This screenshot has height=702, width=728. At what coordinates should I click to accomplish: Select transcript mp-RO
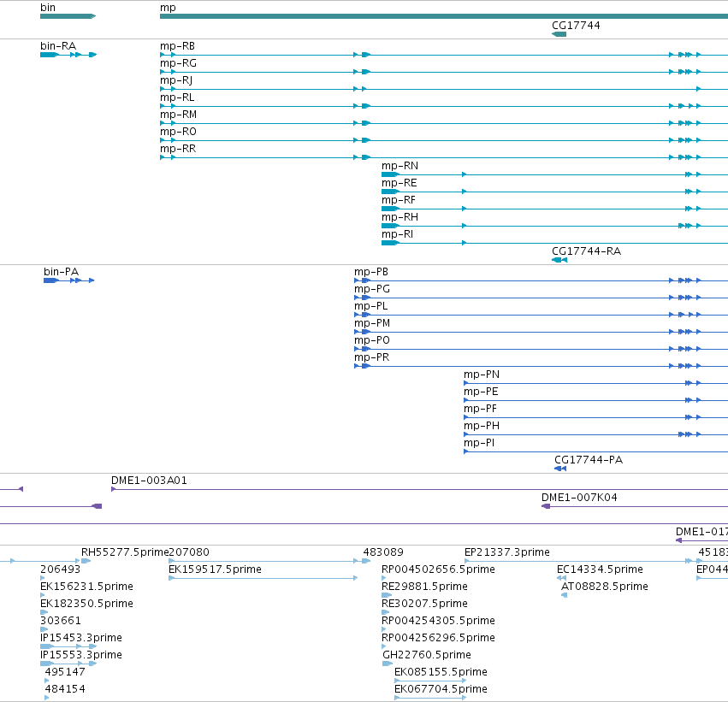click(x=178, y=132)
